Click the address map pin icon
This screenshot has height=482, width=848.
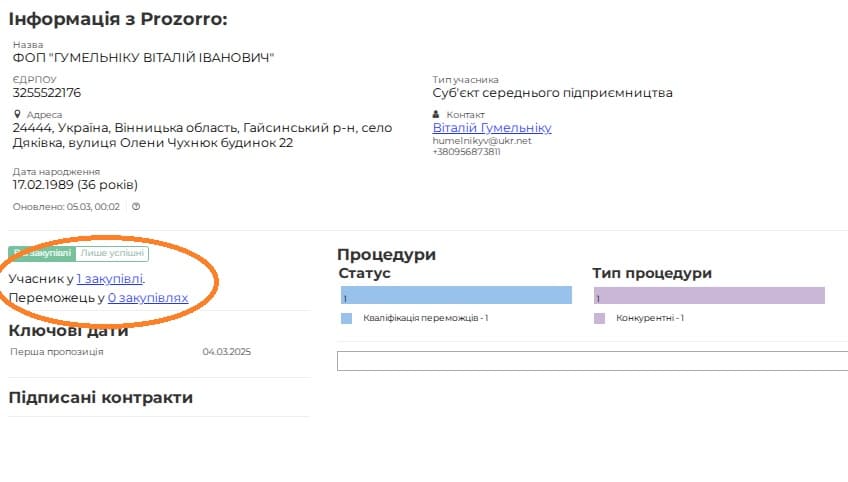point(16,114)
